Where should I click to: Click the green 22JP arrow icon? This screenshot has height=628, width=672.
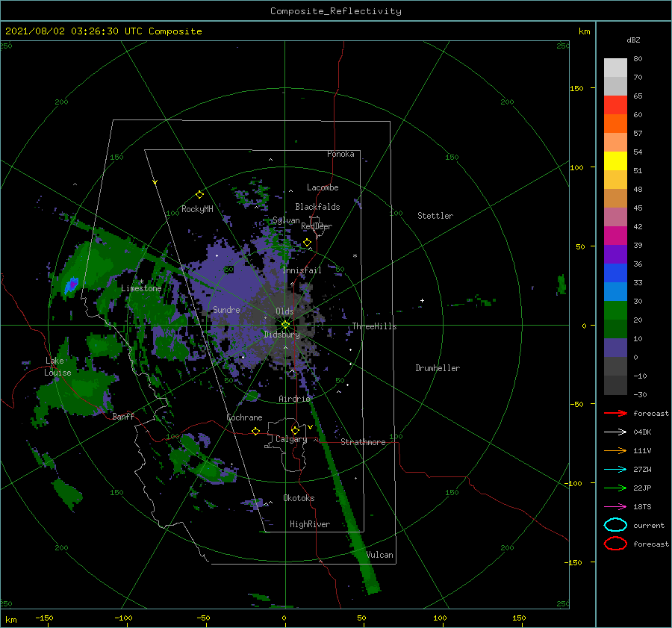(615, 488)
